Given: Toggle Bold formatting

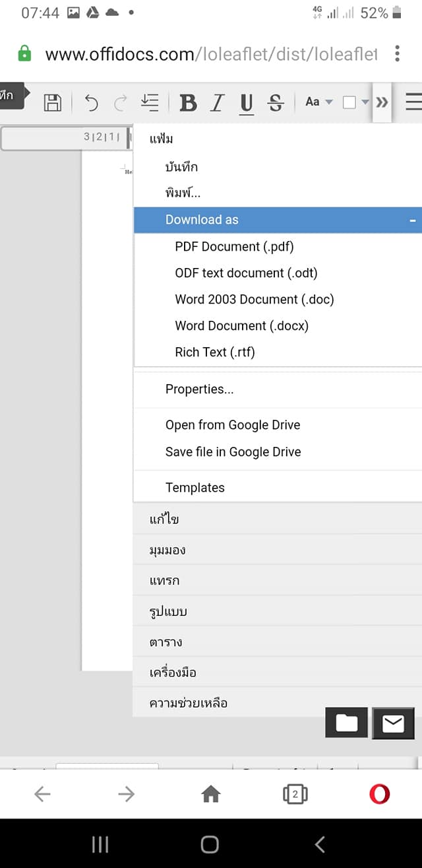Looking at the screenshot, I should pos(188,102).
